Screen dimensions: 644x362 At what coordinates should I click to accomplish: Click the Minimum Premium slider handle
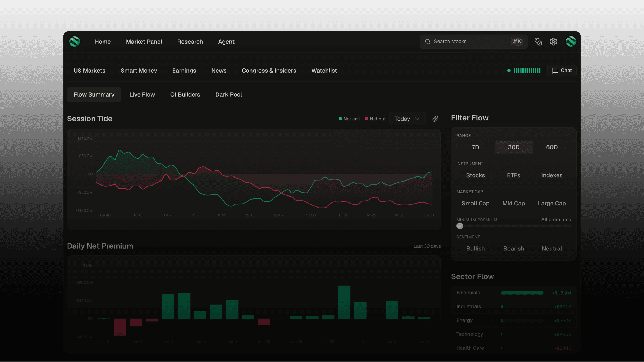(460, 226)
